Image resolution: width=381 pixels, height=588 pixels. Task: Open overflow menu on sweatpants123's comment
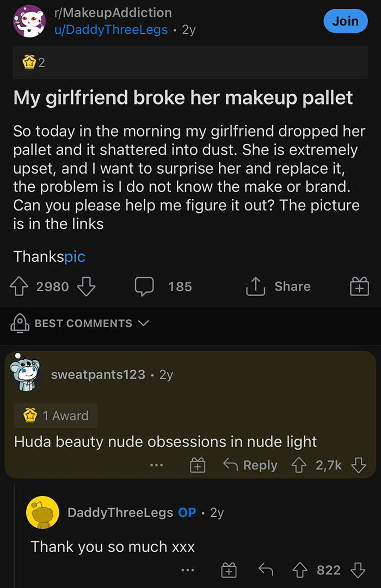(157, 465)
